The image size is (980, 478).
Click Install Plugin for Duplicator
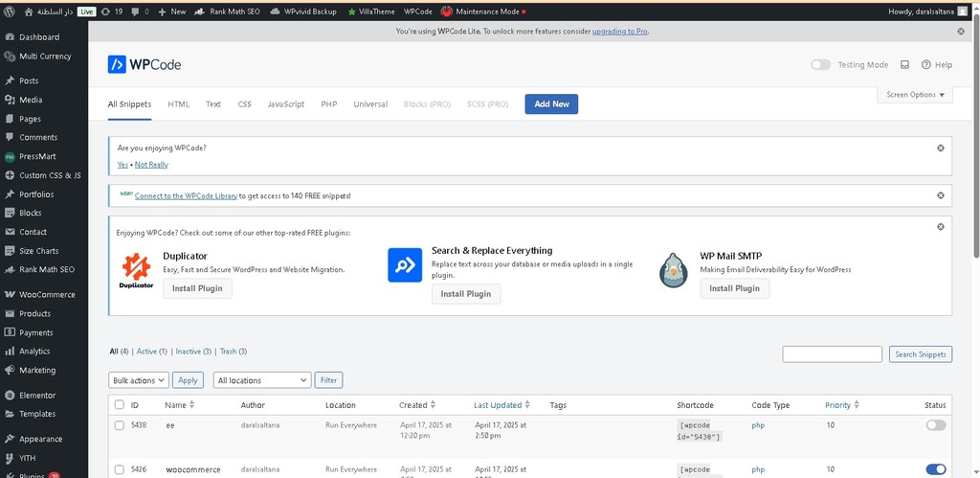point(197,288)
